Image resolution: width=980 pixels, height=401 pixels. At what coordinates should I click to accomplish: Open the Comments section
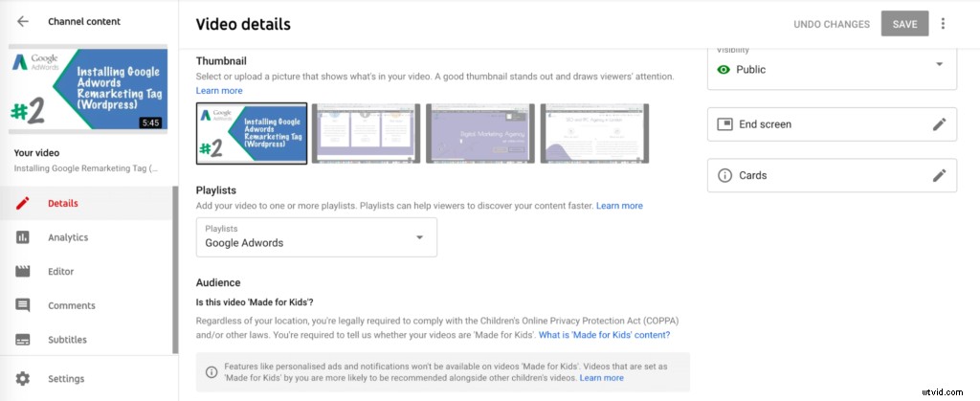86,305
